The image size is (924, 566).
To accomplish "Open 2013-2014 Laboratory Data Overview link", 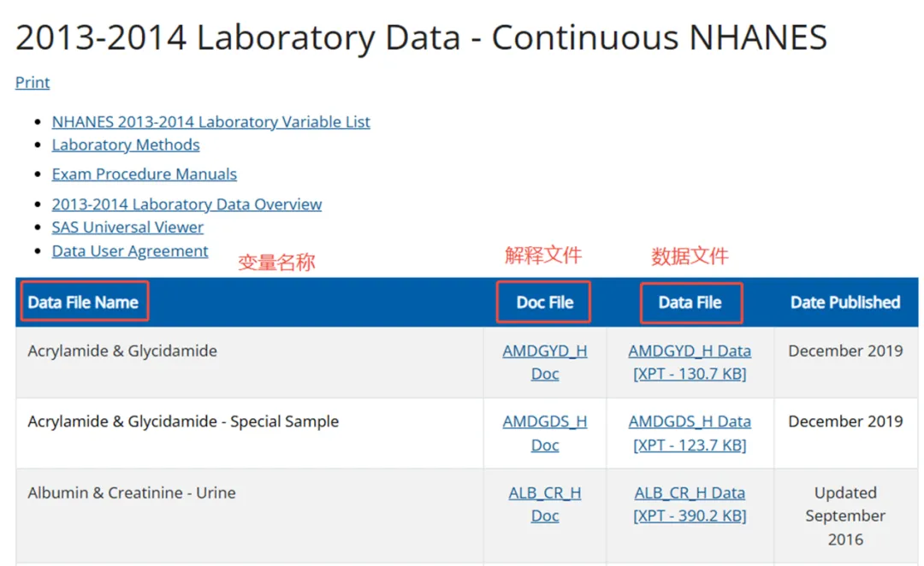I will coord(187,204).
